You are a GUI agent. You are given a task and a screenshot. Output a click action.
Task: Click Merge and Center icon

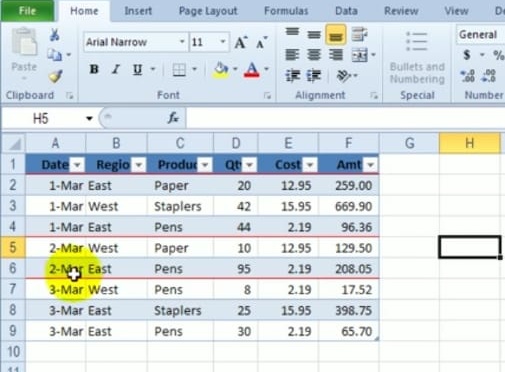pos(360,55)
